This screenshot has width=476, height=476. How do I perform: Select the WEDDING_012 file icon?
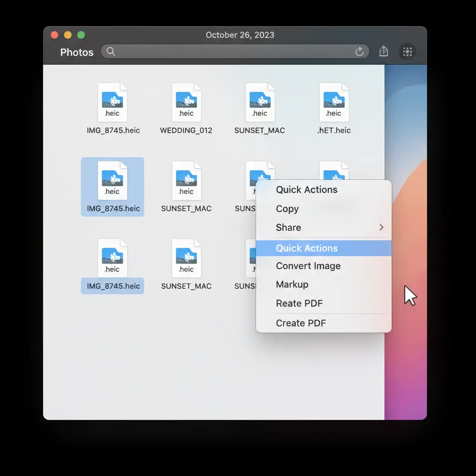[186, 103]
